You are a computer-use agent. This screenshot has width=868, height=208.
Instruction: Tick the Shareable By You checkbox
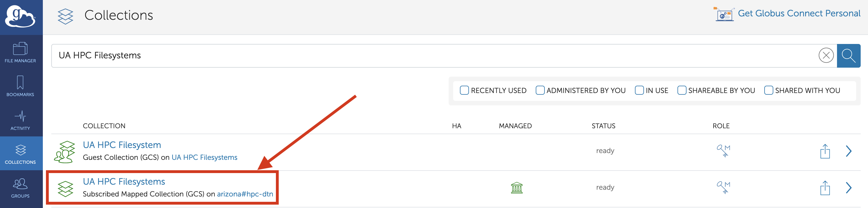point(682,90)
